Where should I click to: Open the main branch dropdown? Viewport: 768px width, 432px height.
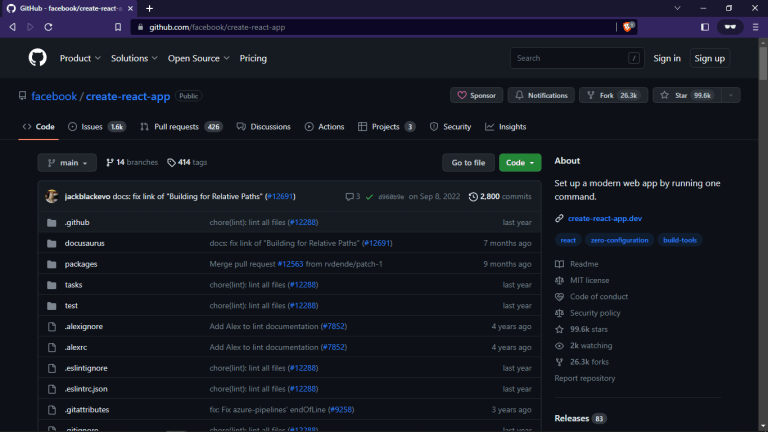tap(67, 162)
